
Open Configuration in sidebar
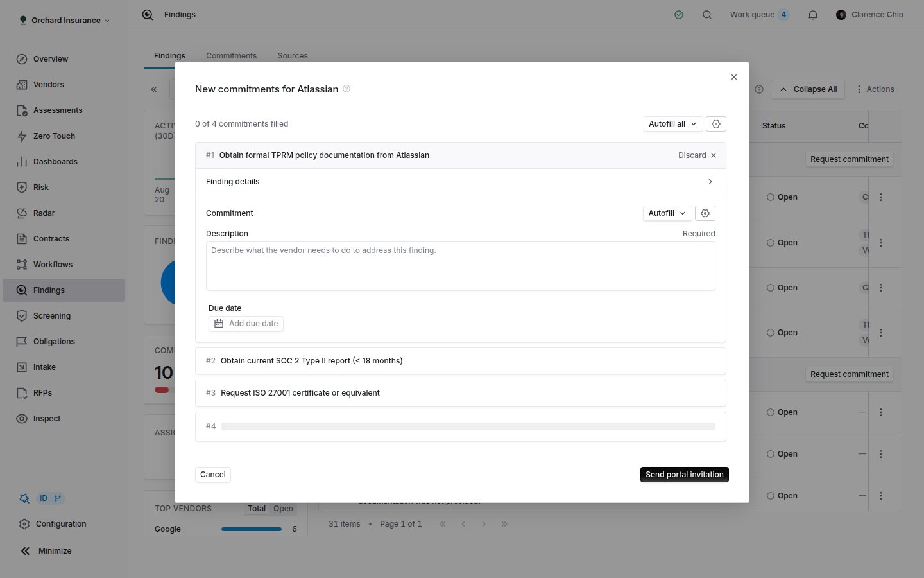point(53,524)
